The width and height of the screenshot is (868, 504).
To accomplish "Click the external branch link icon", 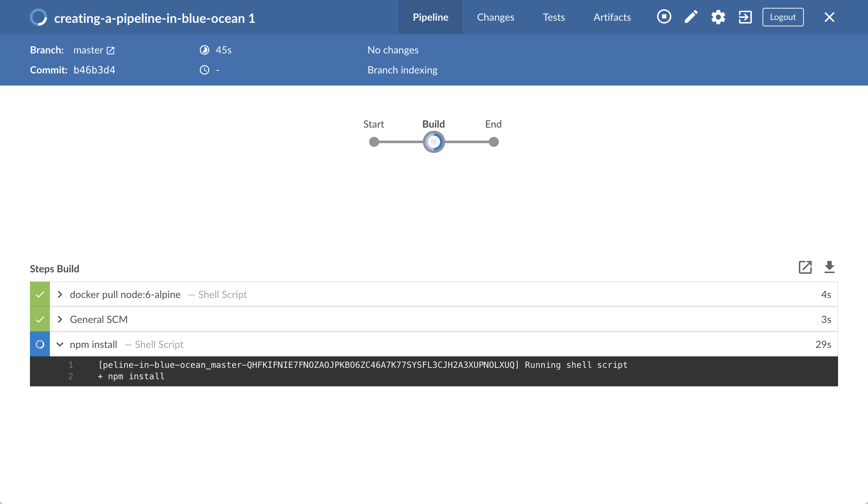I will tap(110, 50).
